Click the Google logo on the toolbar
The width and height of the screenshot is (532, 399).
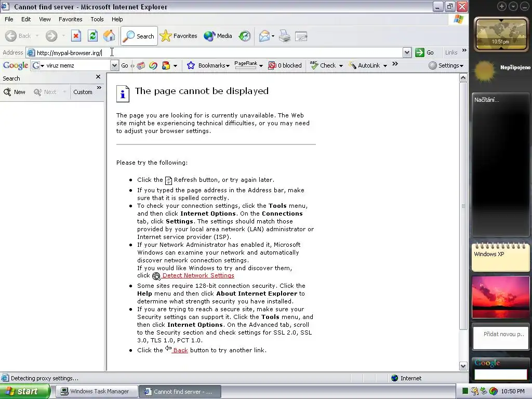(16, 65)
